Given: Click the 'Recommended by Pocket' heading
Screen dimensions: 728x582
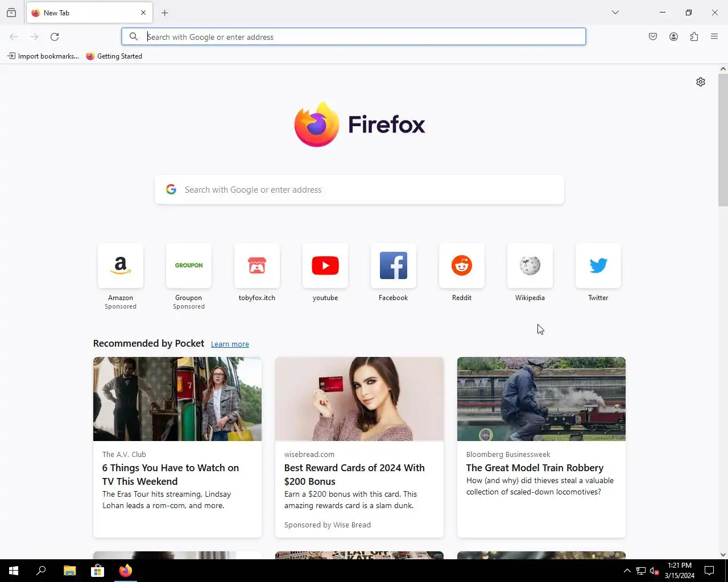Looking at the screenshot, I should click(148, 343).
